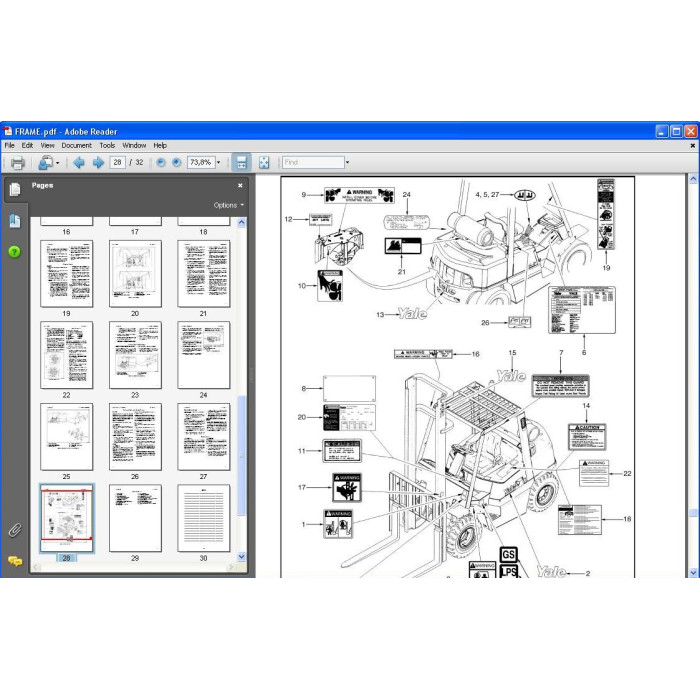700x700 pixels.
Task: Close the Pages panel with X
Action: point(240,185)
